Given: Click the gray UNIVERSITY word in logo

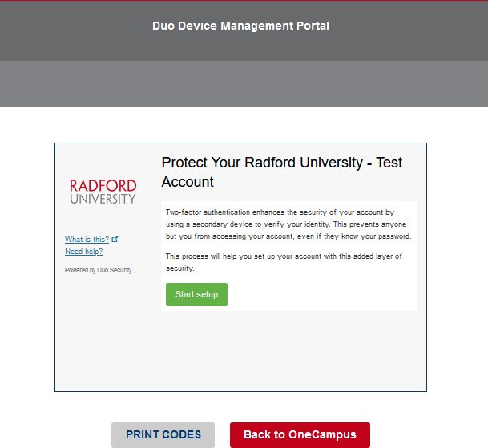Looking at the screenshot, I should click(103, 199).
